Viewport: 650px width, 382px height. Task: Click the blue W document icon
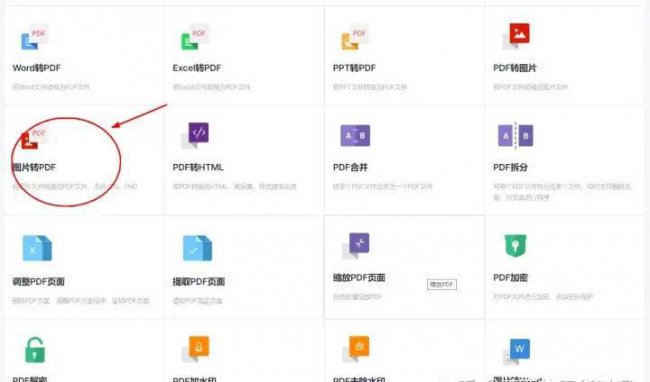pyautogui.click(x=517, y=351)
